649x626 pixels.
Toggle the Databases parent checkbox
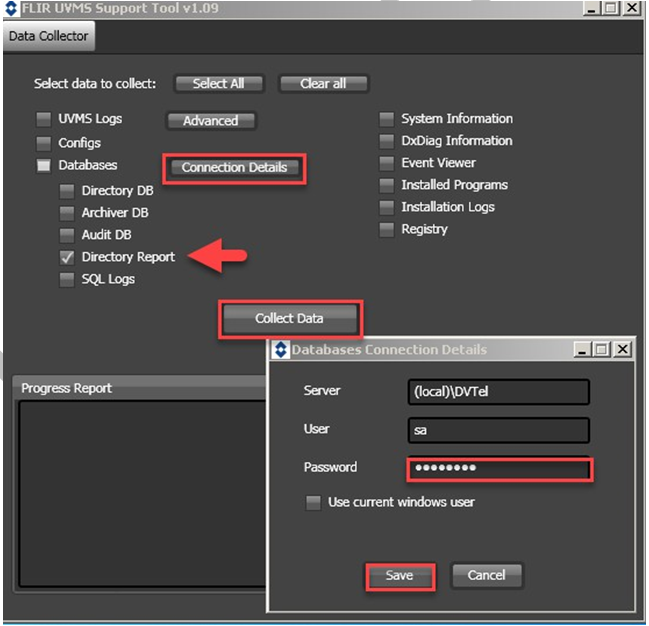tap(43, 165)
